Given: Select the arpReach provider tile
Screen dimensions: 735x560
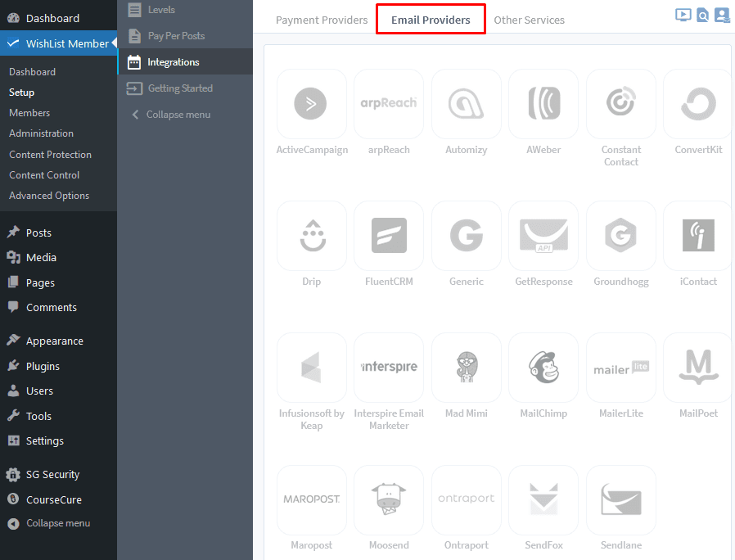Looking at the screenshot, I should click(x=389, y=104).
